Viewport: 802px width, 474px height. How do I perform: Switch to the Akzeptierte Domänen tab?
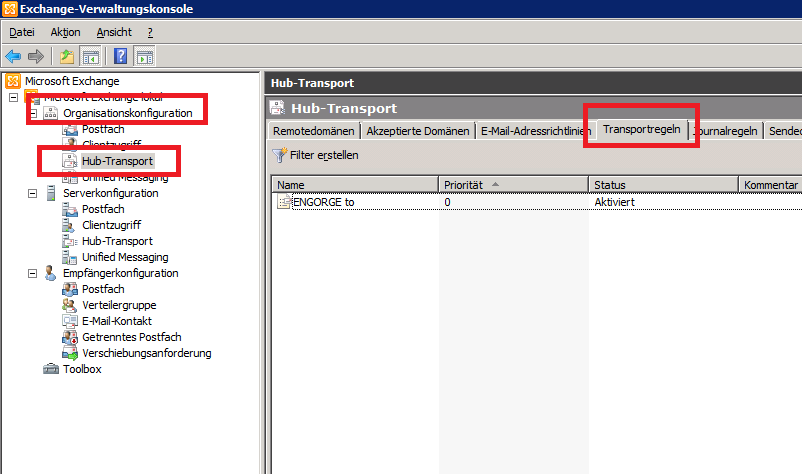(x=417, y=131)
